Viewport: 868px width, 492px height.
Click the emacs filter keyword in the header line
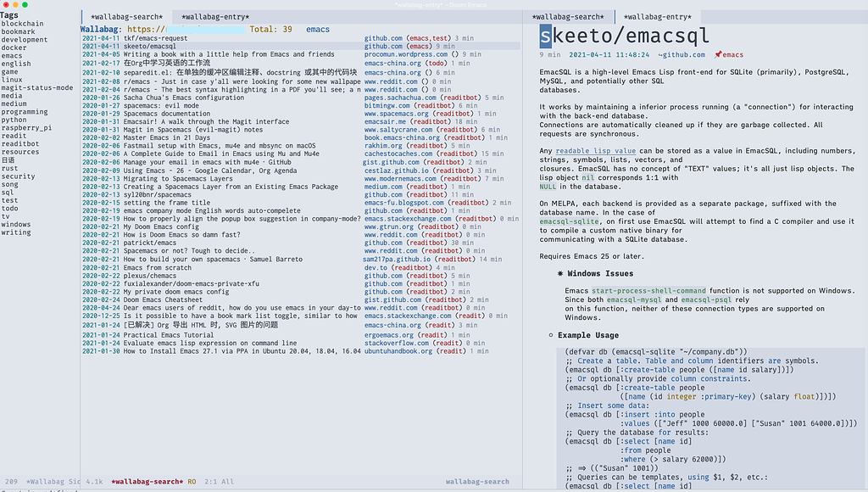(x=317, y=29)
